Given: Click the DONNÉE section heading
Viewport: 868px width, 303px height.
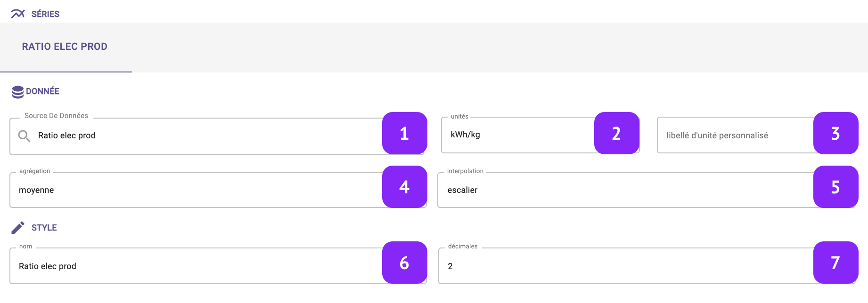Looking at the screenshot, I should (x=42, y=91).
